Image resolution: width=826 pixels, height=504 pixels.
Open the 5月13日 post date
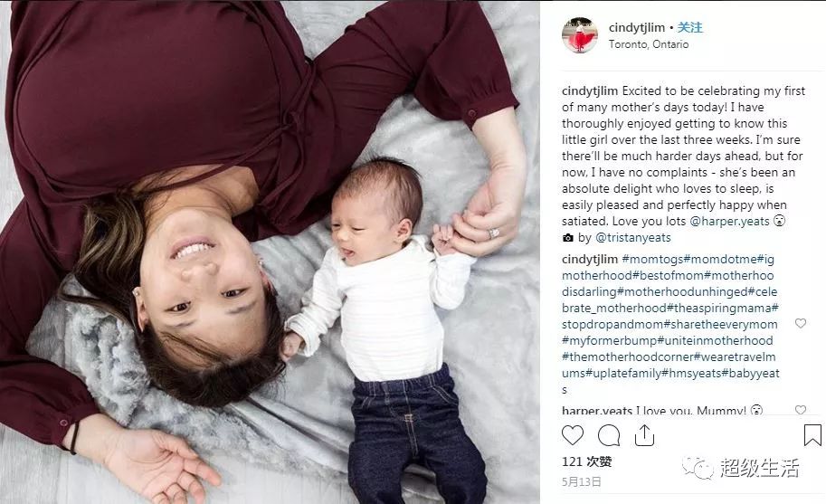pyautogui.click(x=581, y=481)
